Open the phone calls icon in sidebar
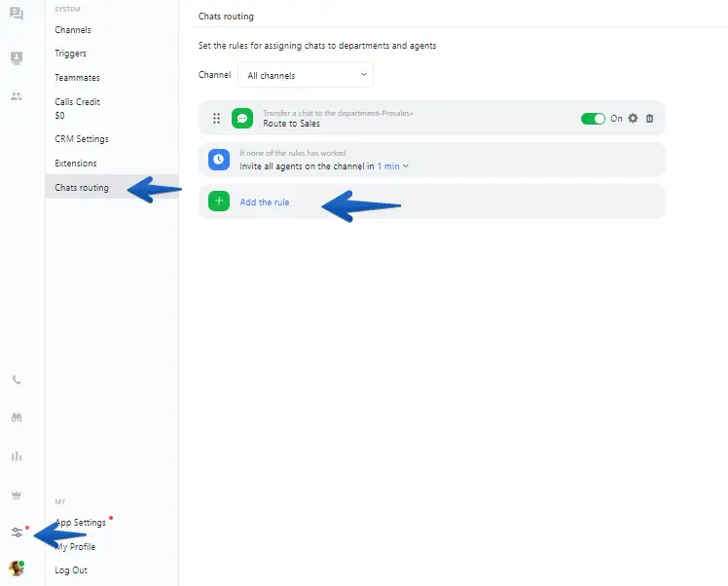 click(x=17, y=380)
